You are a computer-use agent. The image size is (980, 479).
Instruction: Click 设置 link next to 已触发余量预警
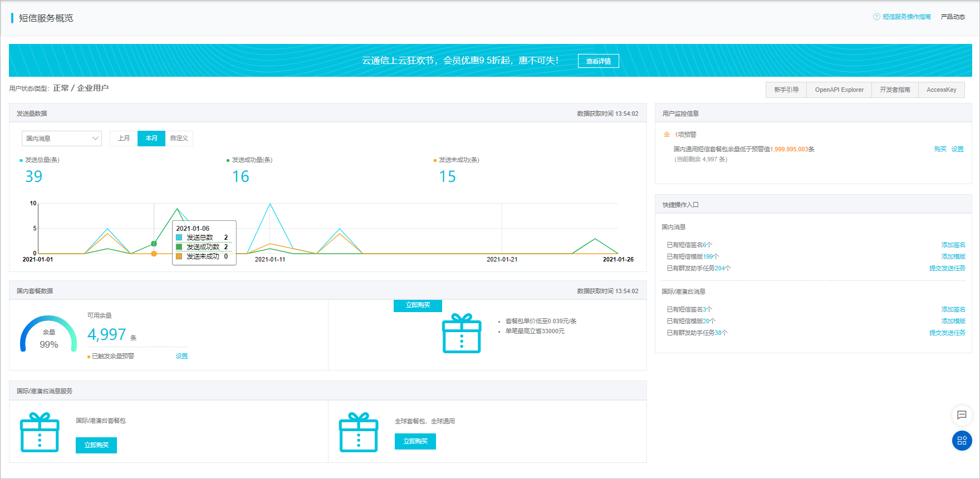pos(182,356)
